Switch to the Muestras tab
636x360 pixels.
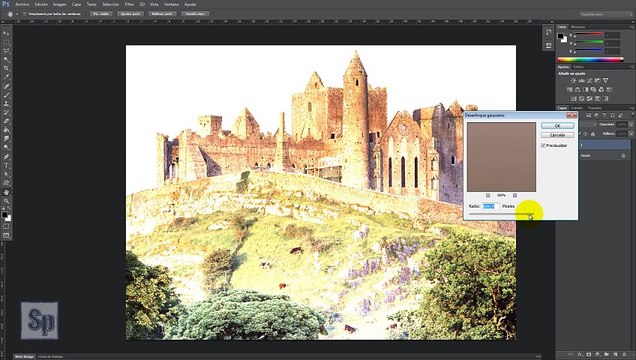click(578, 27)
